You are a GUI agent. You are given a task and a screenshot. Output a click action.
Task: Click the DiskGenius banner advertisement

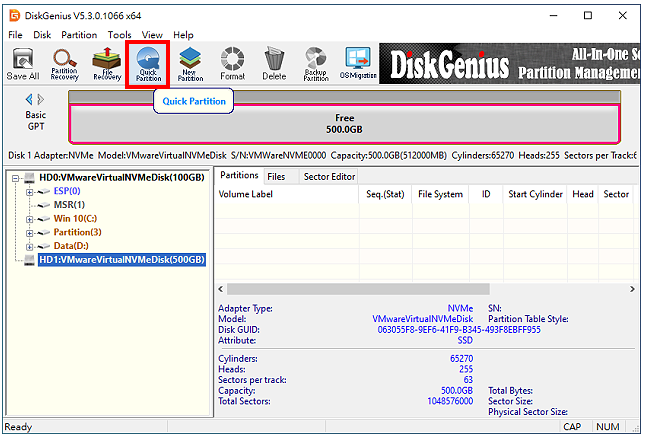(x=509, y=64)
